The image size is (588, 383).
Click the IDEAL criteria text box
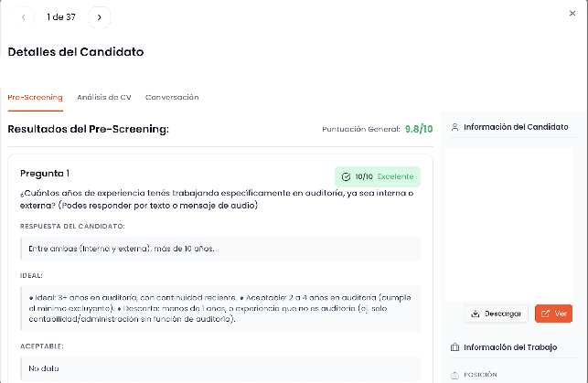pos(220,308)
